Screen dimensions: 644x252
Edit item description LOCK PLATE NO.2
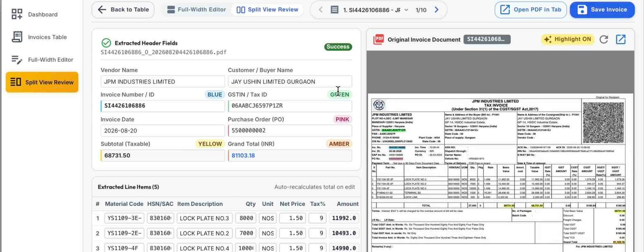(x=204, y=233)
